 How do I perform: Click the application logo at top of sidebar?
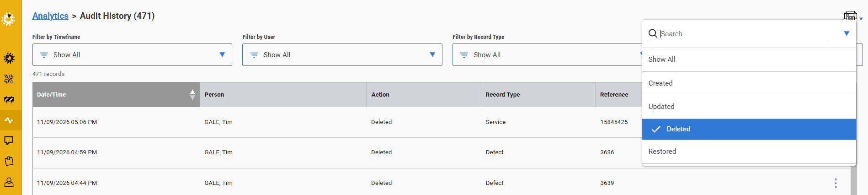(8, 19)
